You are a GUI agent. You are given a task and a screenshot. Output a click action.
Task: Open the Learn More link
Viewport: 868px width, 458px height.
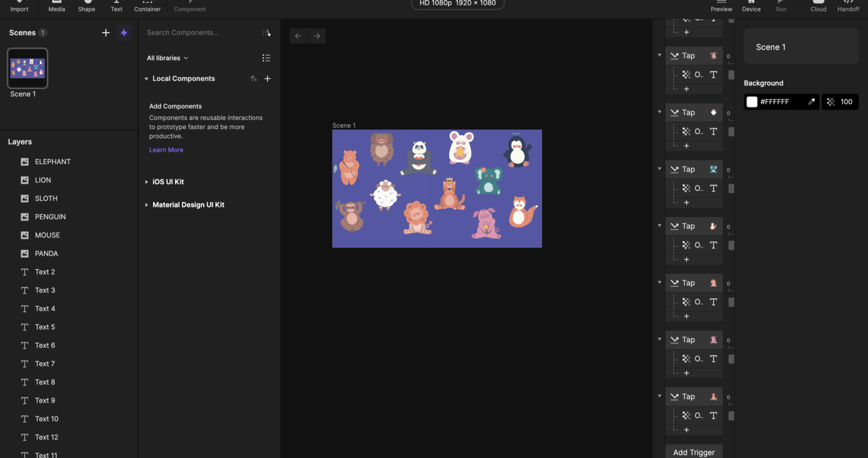tap(166, 150)
